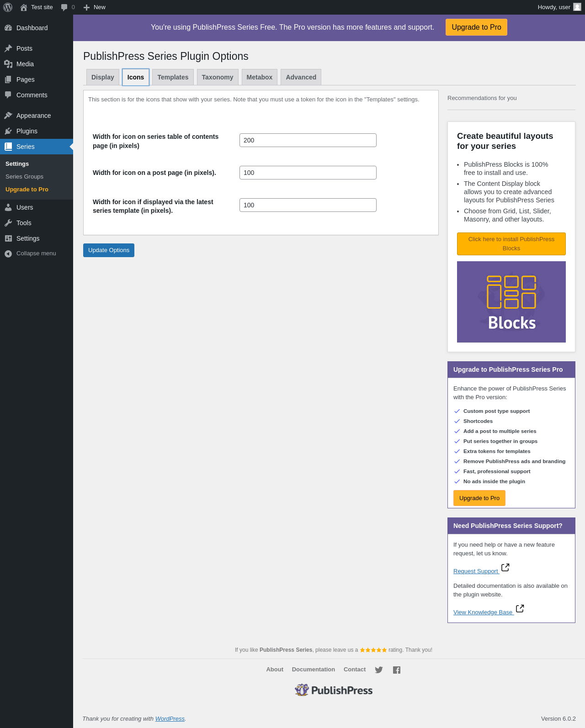Click the Recommendations for you heading
The image size is (585, 728).
482,98
